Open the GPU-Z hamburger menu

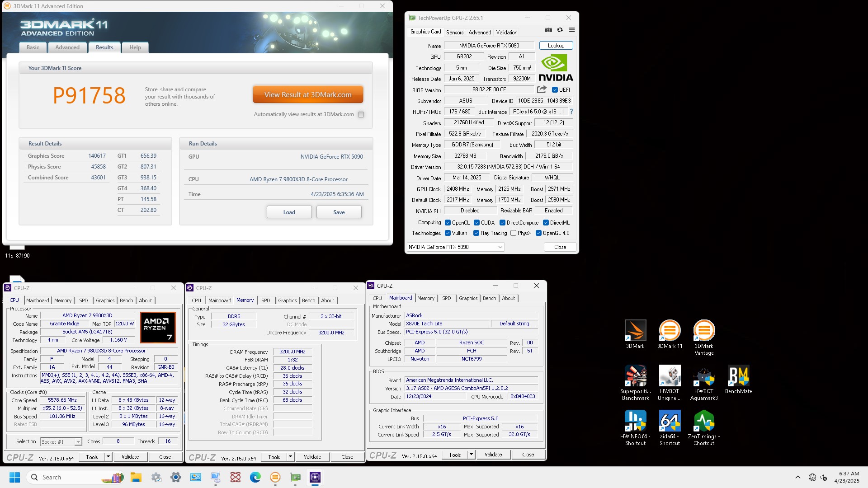point(571,30)
